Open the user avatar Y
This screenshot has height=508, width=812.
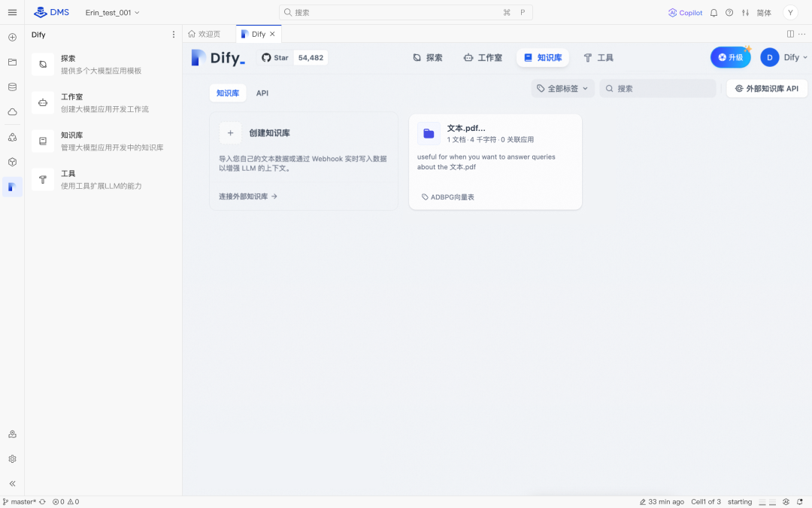(790, 13)
